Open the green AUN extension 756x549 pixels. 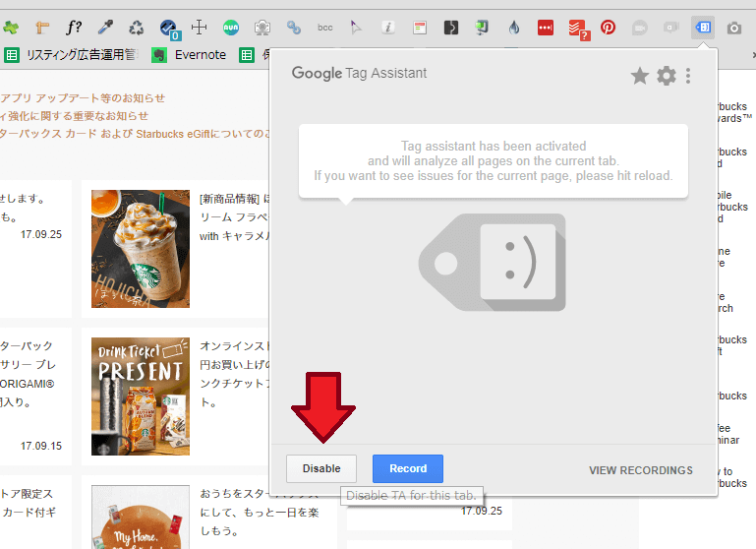pos(230,28)
